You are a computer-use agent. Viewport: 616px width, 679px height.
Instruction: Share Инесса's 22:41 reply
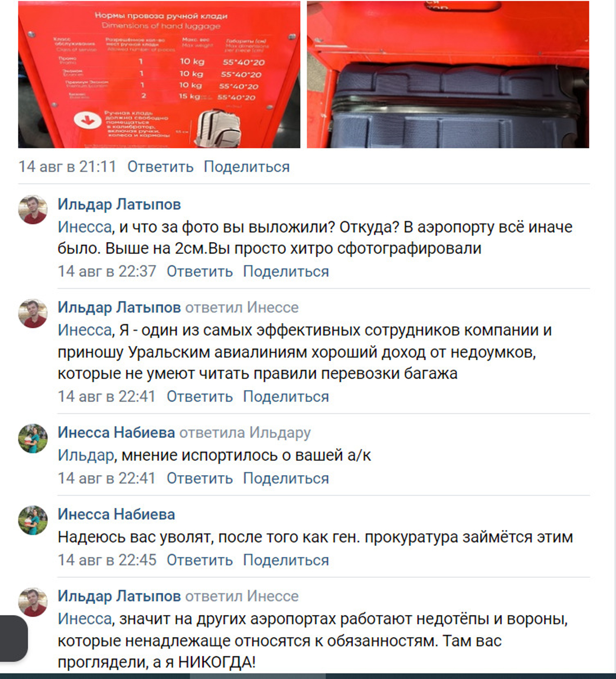(x=286, y=478)
